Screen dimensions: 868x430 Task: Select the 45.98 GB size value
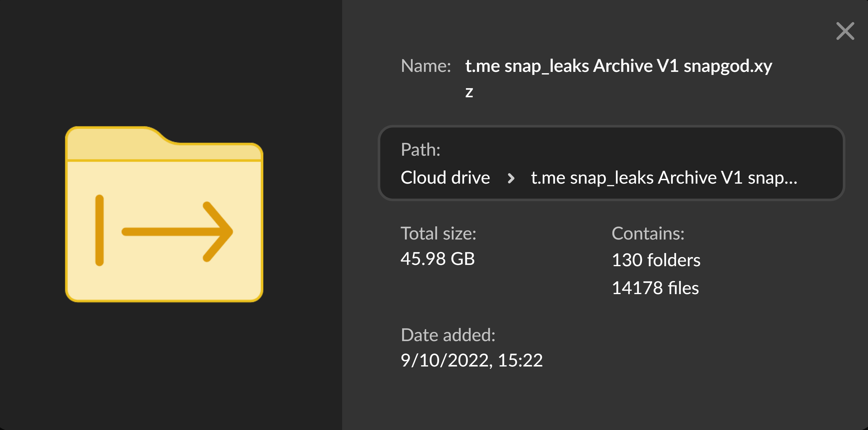pyautogui.click(x=437, y=259)
